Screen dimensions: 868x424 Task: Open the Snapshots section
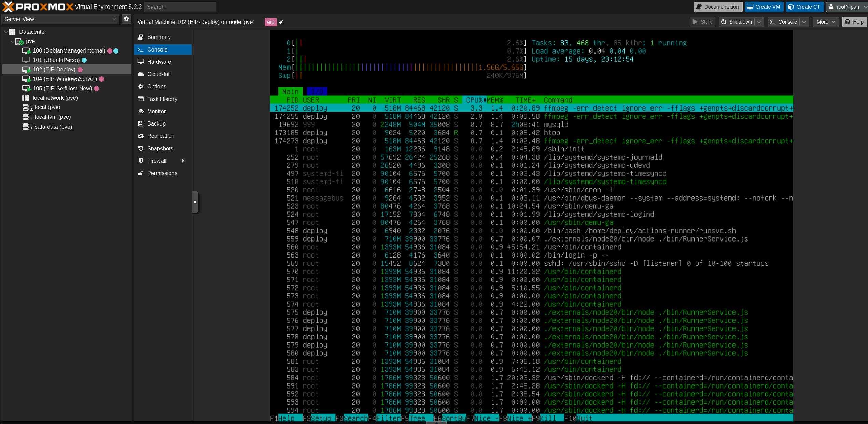coord(163,148)
